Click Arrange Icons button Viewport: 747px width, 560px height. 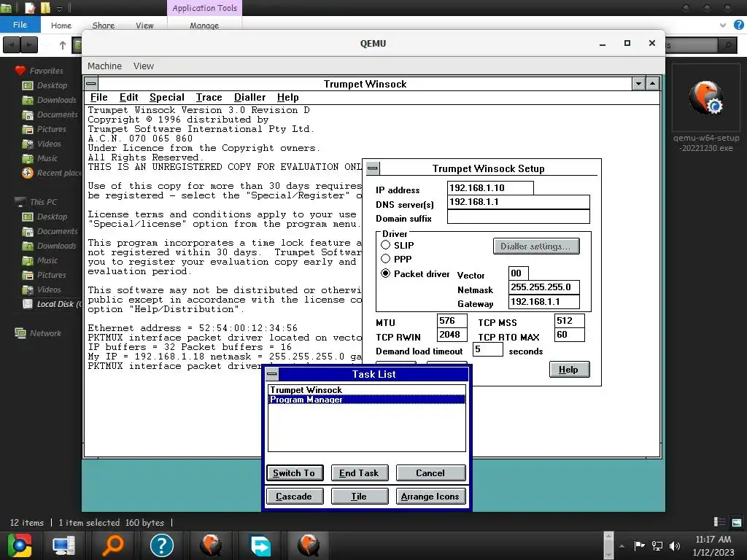point(430,496)
